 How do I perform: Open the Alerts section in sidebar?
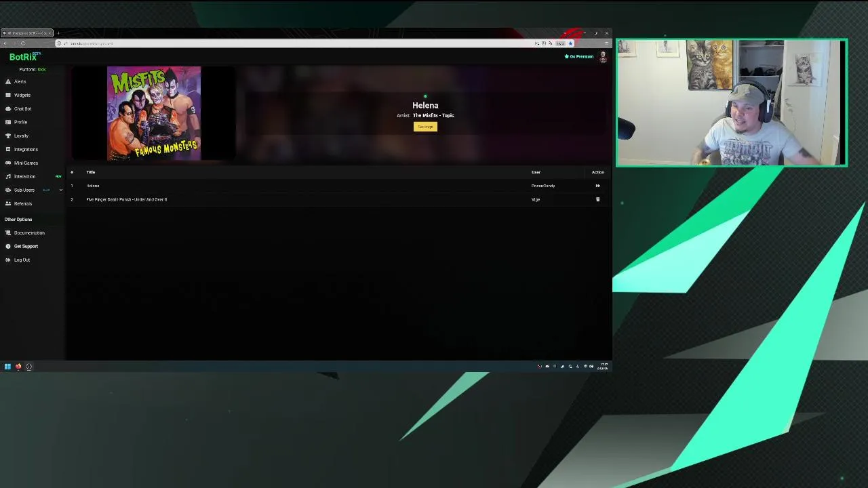click(x=20, y=81)
